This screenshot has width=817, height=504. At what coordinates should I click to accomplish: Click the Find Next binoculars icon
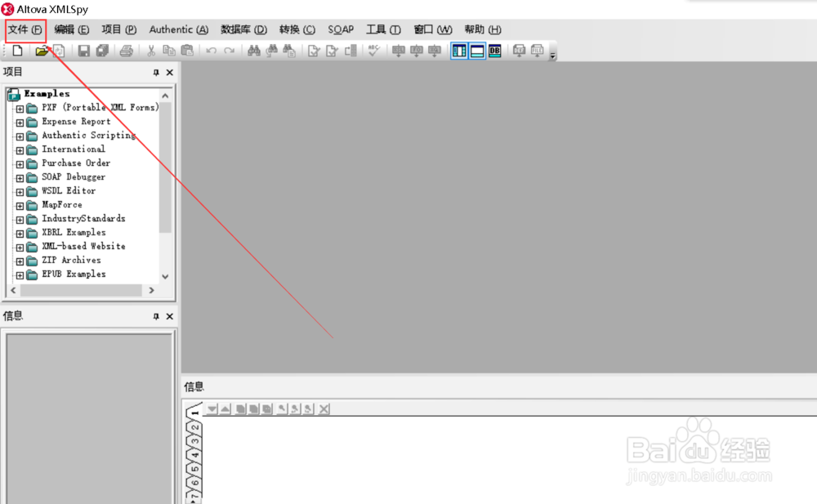[x=271, y=51]
